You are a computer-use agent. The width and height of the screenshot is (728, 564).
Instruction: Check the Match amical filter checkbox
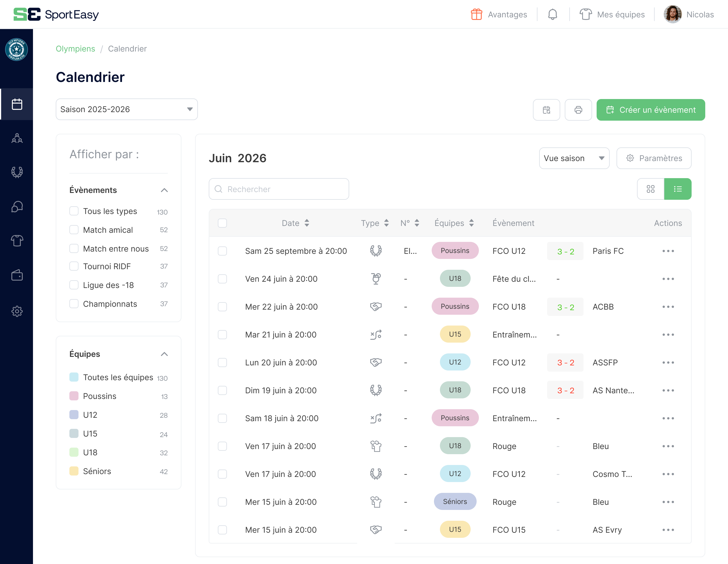point(74,230)
